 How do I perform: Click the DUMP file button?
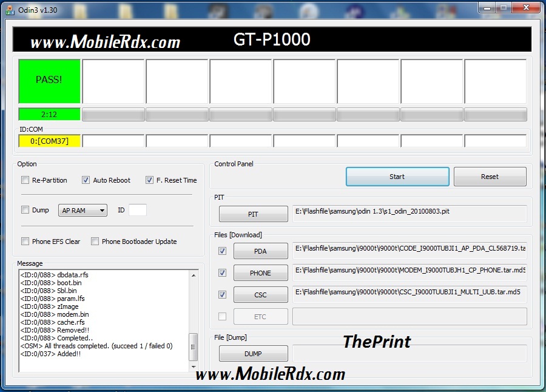tap(253, 354)
